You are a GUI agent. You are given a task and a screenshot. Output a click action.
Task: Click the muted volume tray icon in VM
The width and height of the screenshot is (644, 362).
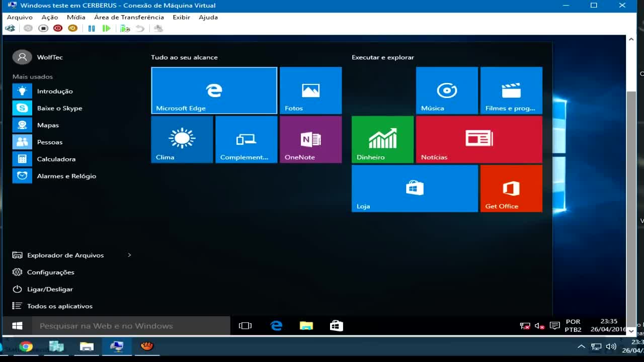click(x=539, y=326)
